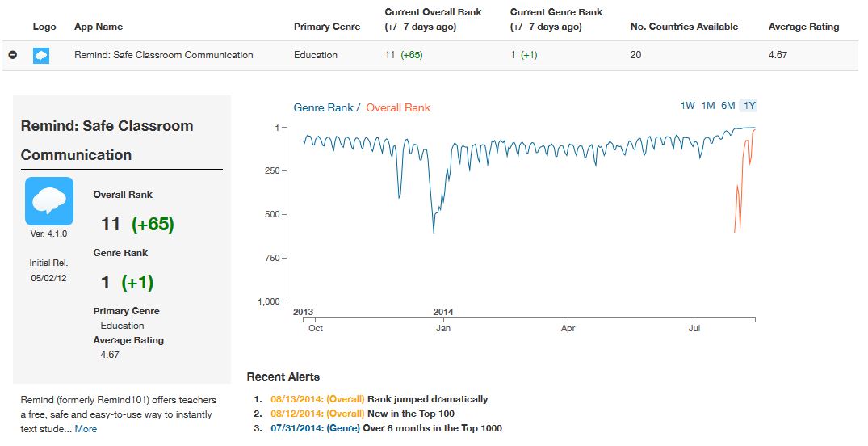Open the More description link
868x446 pixels.
[x=86, y=429]
